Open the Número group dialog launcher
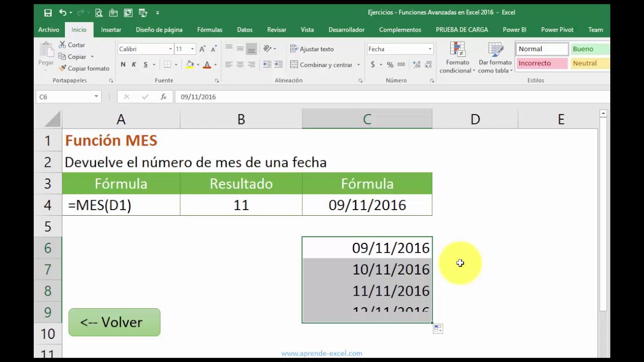644x362 pixels. (432, 80)
